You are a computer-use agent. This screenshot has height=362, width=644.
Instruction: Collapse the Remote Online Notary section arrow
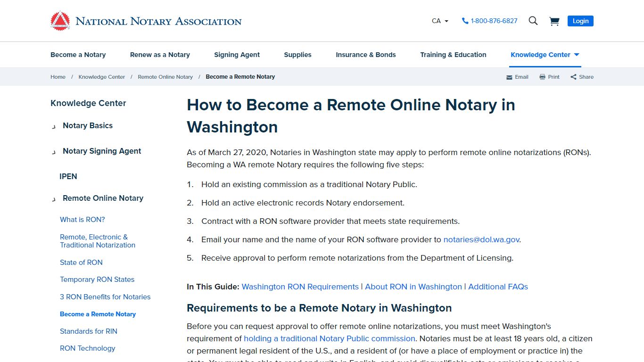pyautogui.click(x=54, y=199)
